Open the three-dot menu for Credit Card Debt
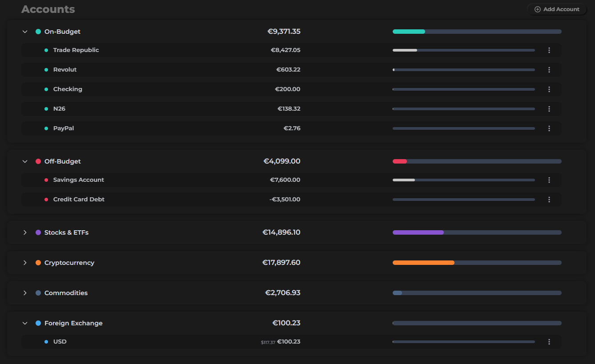The width and height of the screenshot is (595, 364). coord(549,200)
